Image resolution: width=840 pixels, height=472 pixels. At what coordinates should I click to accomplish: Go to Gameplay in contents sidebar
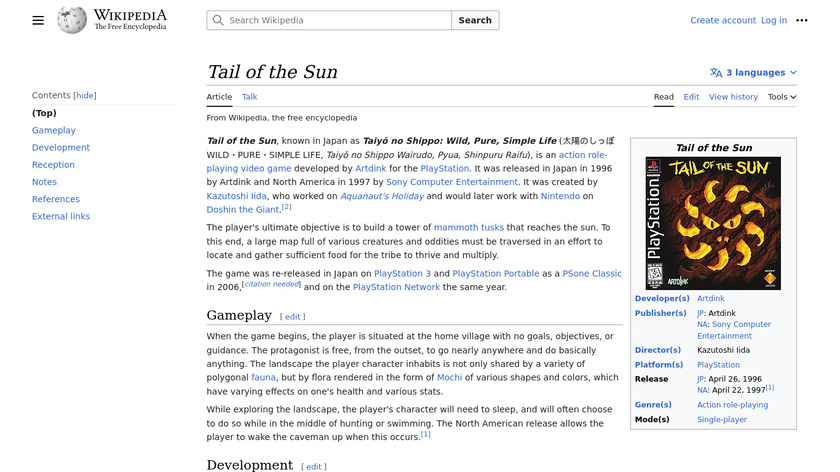tap(54, 130)
